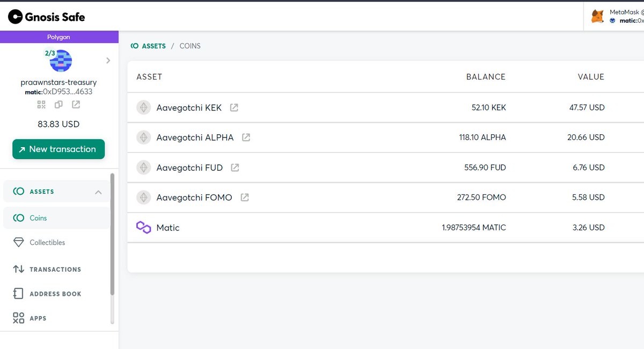Click the 2/3 threshold badge

(x=50, y=53)
